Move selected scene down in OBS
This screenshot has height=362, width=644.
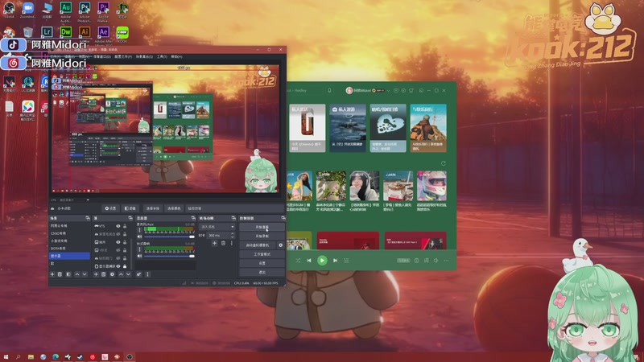point(85,274)
